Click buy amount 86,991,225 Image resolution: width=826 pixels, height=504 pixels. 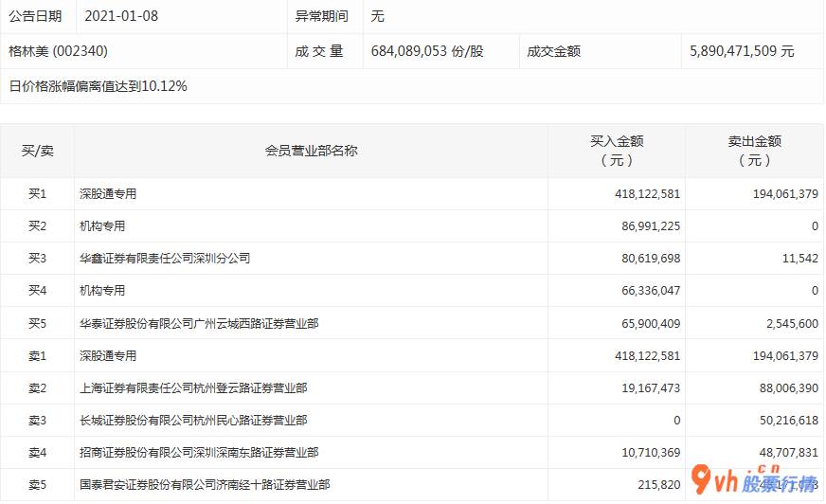[x=651, y=225]
